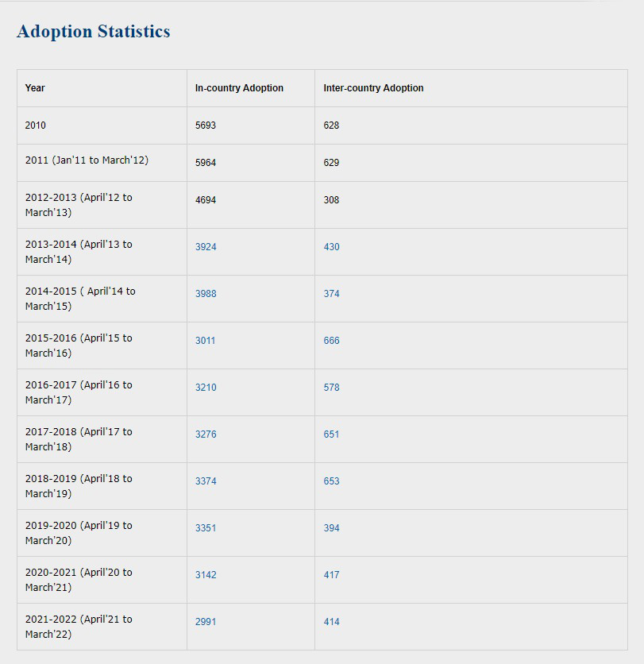644x664 pixels.
Task: Open the 3924 in-country adoption link for 2013-2014
Action: (x=206, y=247)
